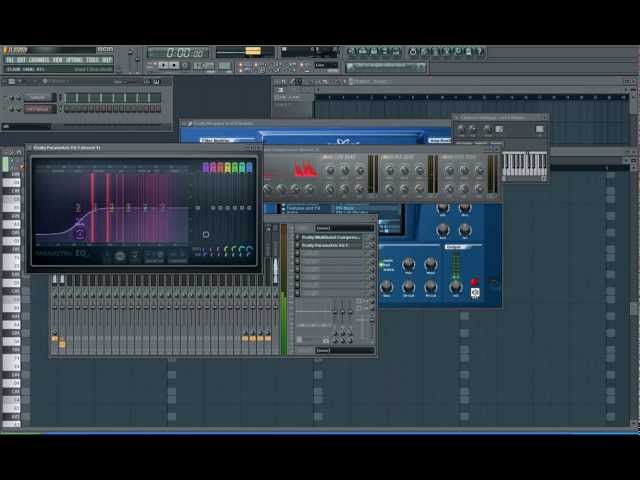Viewport: 640px width, 480px height.
Task: Click red waveform display in Multiband Compressor
Action: (x=305, y=169)
